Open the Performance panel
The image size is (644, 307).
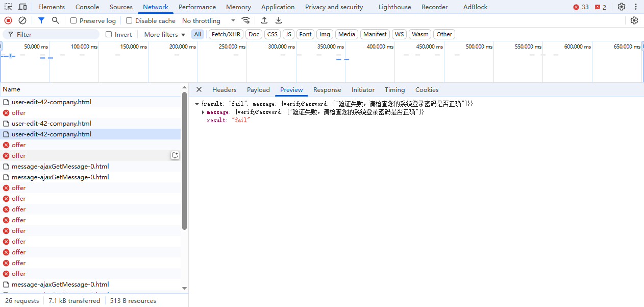pos(197,7)
